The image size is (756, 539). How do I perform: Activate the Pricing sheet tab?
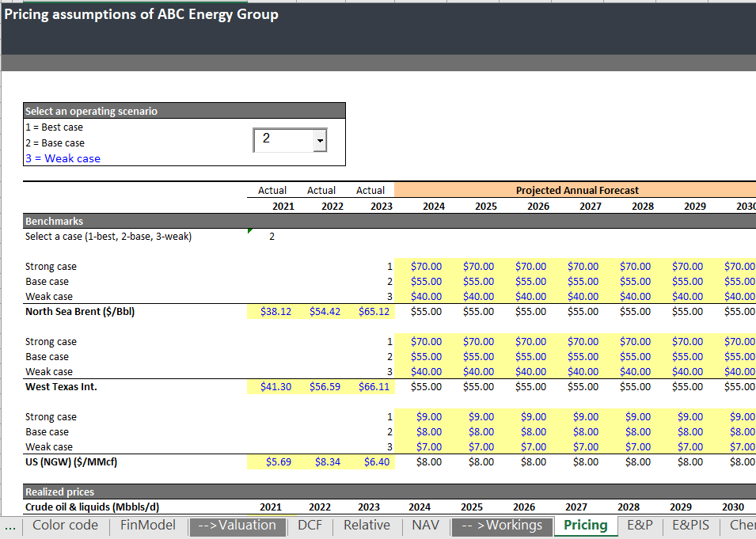(x=585, y=525)
